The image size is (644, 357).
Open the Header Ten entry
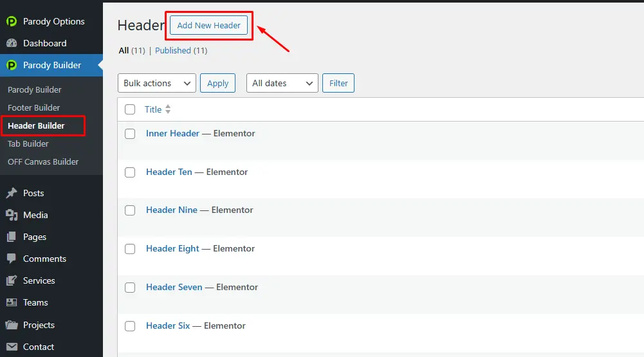(x=169, y=172)
